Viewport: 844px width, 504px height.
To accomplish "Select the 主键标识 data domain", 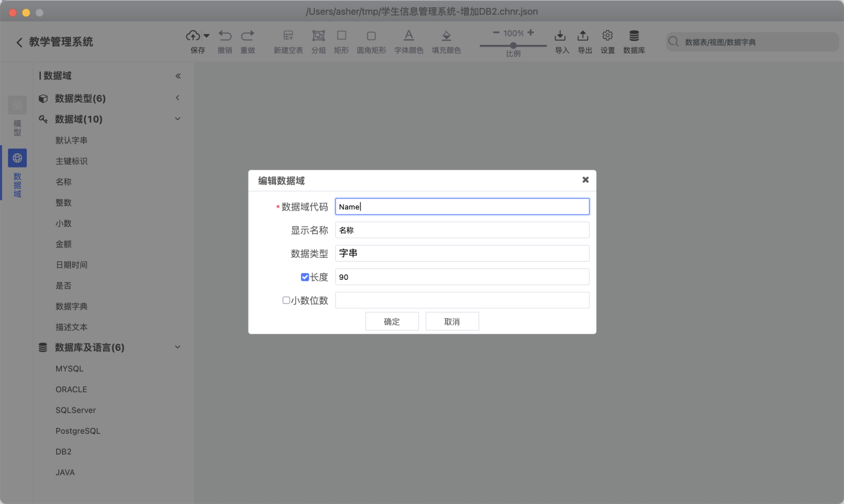I will pyautogui.click(x=72, y=161).
